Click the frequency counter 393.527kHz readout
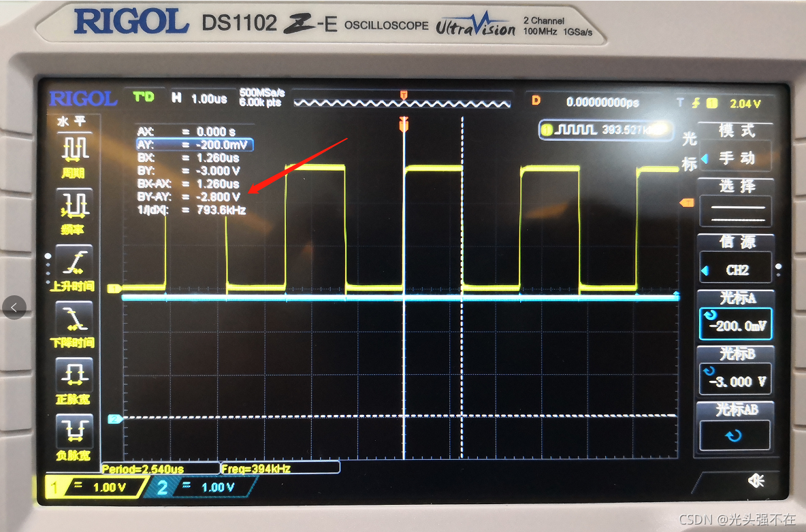Screen dimensions: 806x532 [606, 130]
